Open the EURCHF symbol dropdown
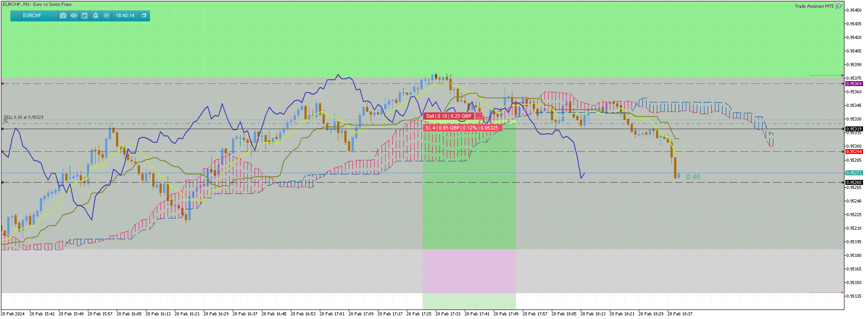This screenshot has width=868, height=319. coord(39,15)
